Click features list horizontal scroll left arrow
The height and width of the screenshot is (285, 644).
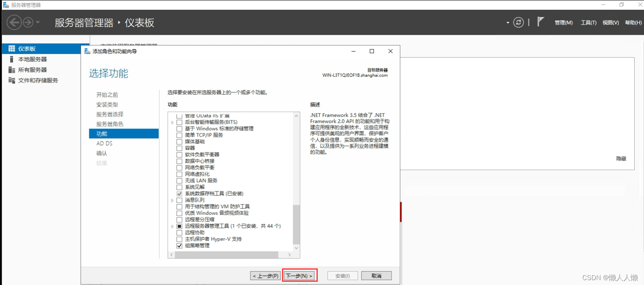click(x=172, y=255)
